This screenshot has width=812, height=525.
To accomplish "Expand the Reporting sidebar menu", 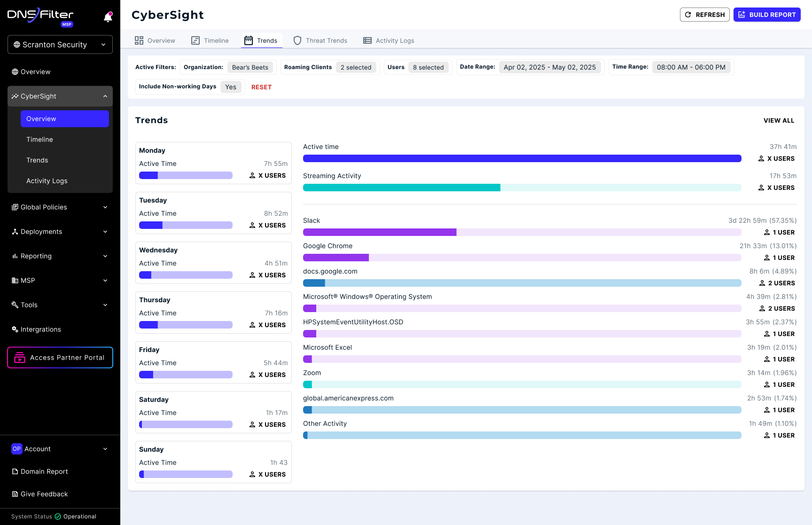I will click(x=60, y=256).
